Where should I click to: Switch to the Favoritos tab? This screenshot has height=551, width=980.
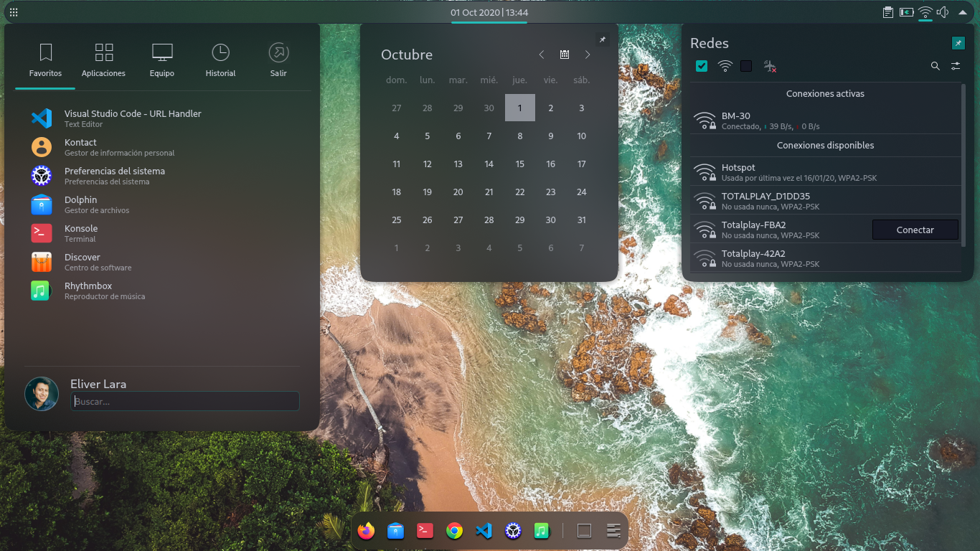tap(45, 60)
